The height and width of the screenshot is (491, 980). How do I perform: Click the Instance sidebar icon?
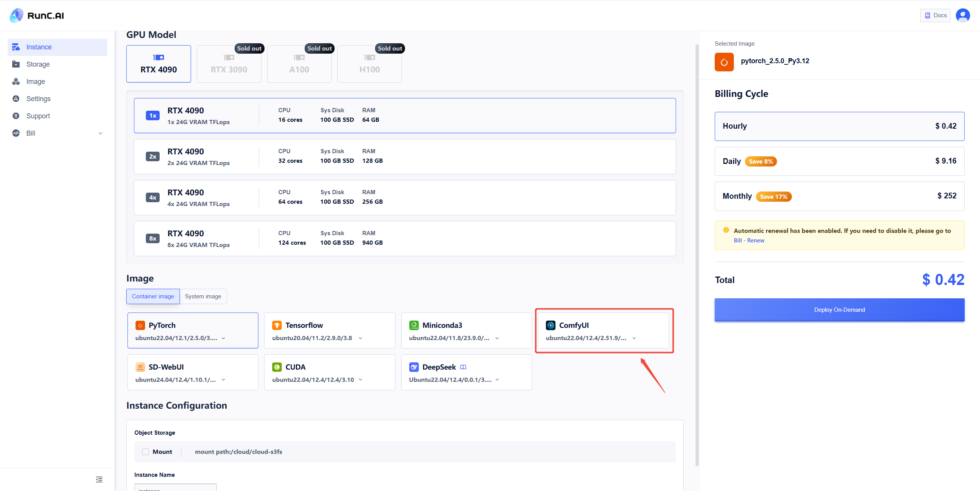16,47
